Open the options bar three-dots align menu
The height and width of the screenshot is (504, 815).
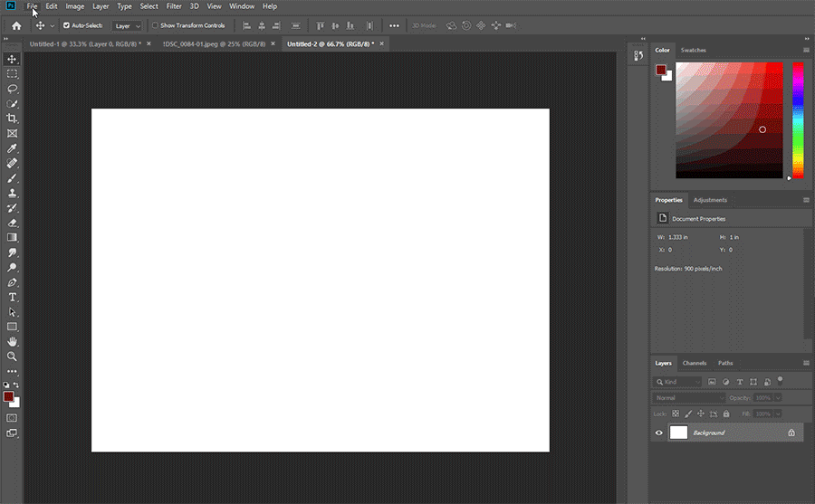pos(395,25)
